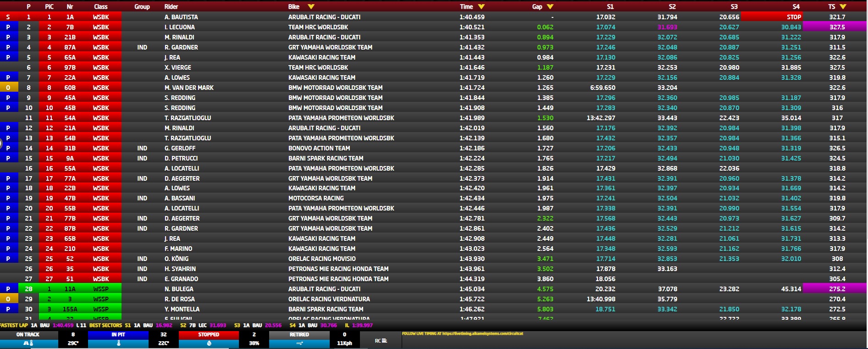Select rider A. BASSANI
This screenshot has height=349, width=868.
coord(180,198)
